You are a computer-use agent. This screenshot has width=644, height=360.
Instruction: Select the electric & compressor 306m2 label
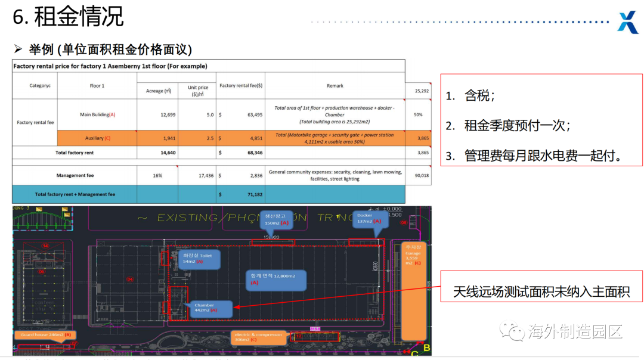click(258, 337)
